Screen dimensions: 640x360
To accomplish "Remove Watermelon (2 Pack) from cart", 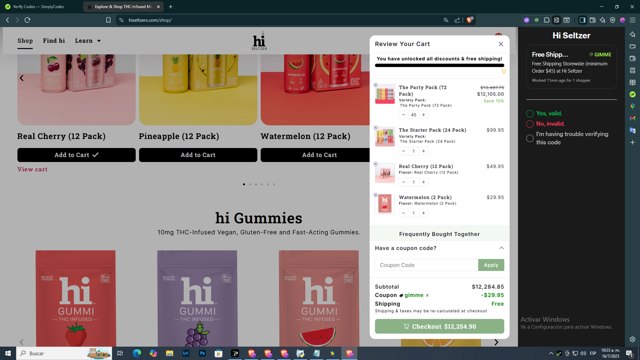I will pyautogui.click(x=376, y=195).
